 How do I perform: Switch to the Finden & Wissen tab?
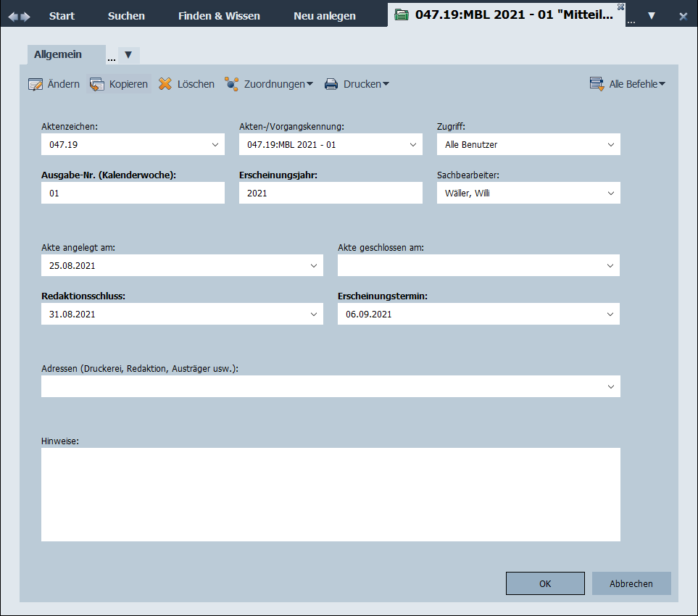[x=219, y=16]
